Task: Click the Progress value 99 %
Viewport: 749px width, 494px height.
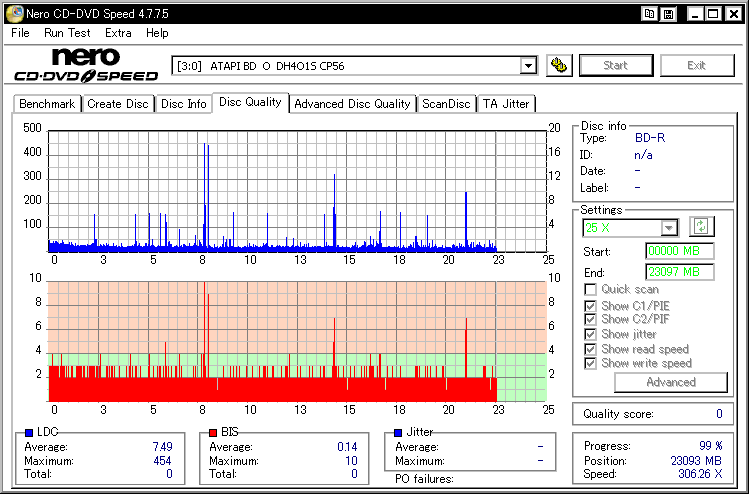Action: [x=711, y=446]
